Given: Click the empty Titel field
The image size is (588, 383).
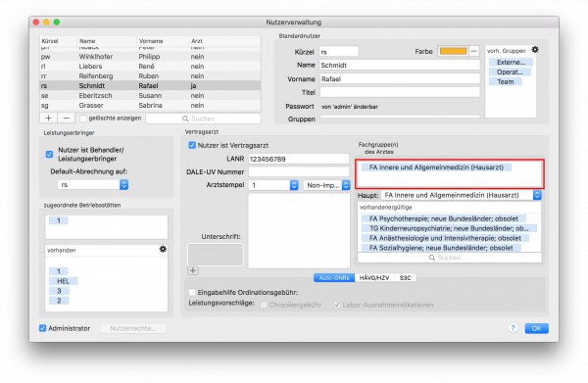Looking at the screenshot, I should [400, 92].
